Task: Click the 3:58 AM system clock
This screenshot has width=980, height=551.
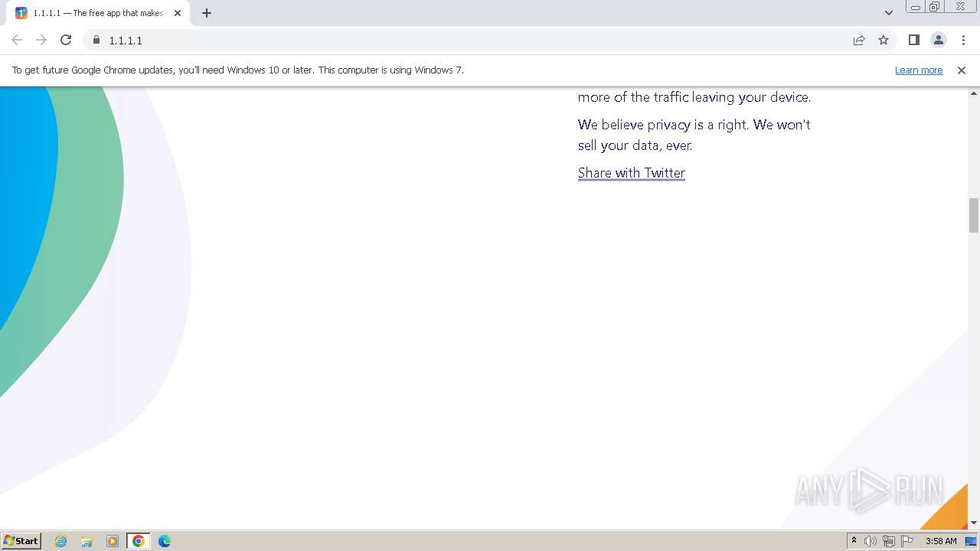Action: (941, 541)
